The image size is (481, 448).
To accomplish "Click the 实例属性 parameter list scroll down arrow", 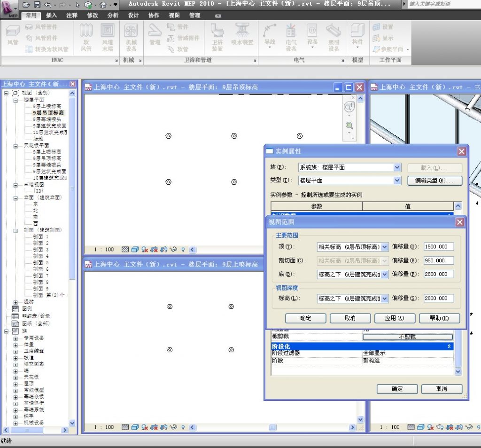I will click(458, 371).
